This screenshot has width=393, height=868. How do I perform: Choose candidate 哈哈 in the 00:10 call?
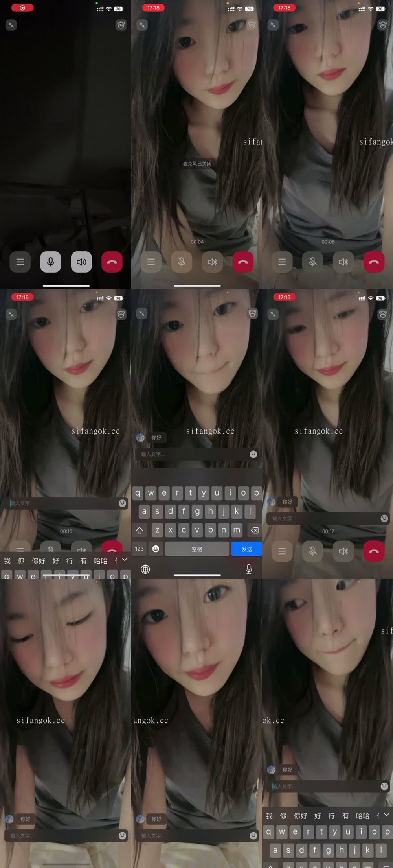101,561
